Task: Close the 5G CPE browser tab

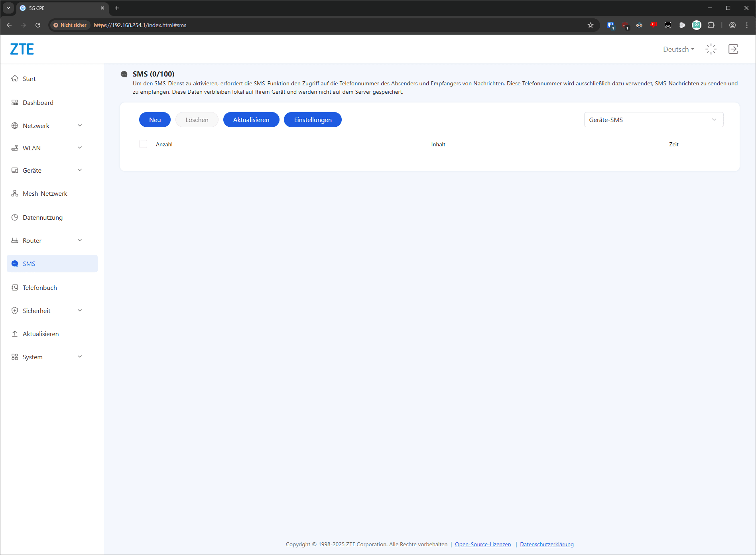Action: [x=102, y=8]
